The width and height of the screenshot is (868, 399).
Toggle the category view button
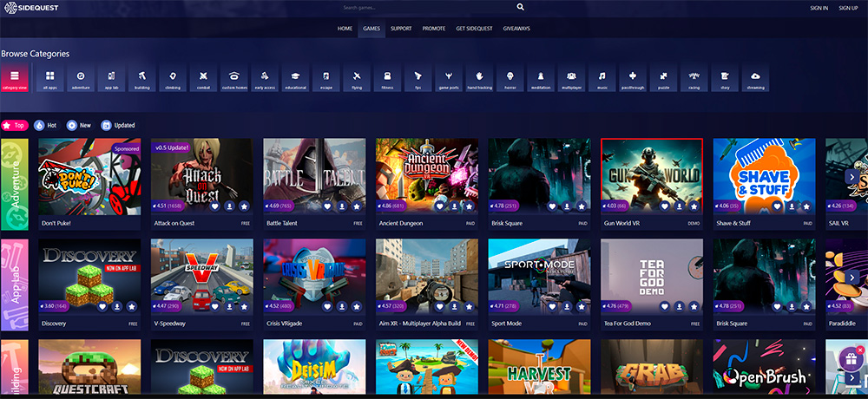pyautogui.click(x=15, y=79)
